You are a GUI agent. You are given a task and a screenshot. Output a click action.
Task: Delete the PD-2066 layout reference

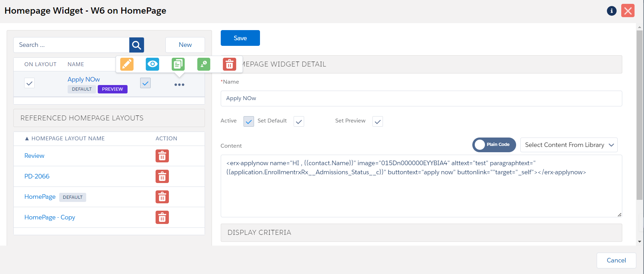click(162, 176)
